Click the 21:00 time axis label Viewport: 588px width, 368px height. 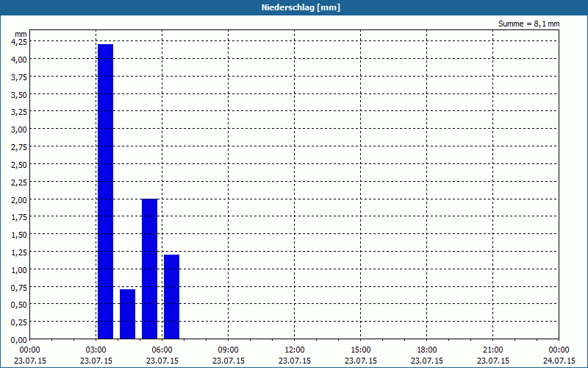[x=492, y=350]
